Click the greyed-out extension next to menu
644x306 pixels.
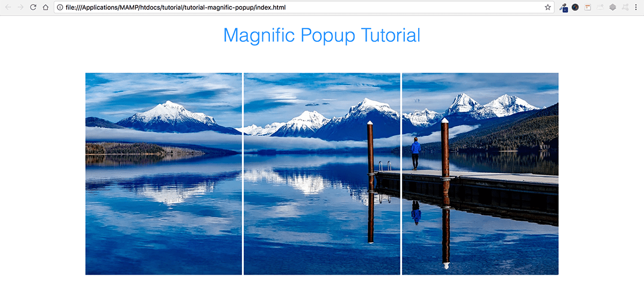625,8
